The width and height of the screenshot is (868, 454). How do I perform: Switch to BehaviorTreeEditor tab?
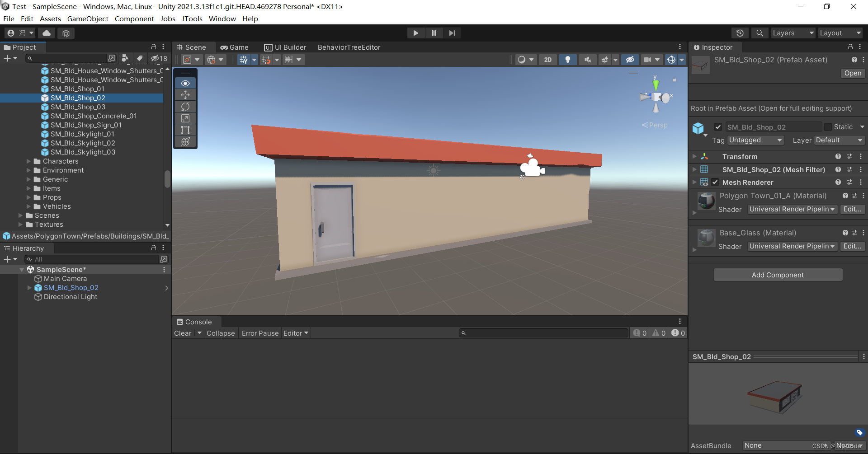coord(349,47)
